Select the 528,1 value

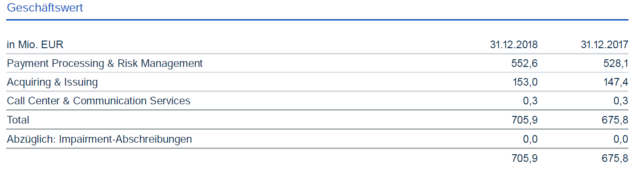pos(615,64)
